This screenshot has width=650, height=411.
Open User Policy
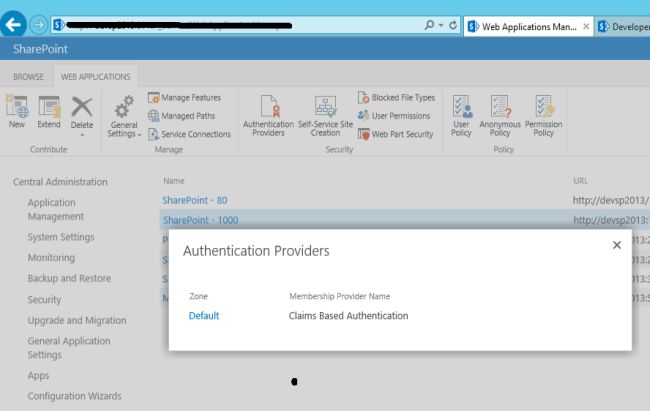tap(461, 116)
